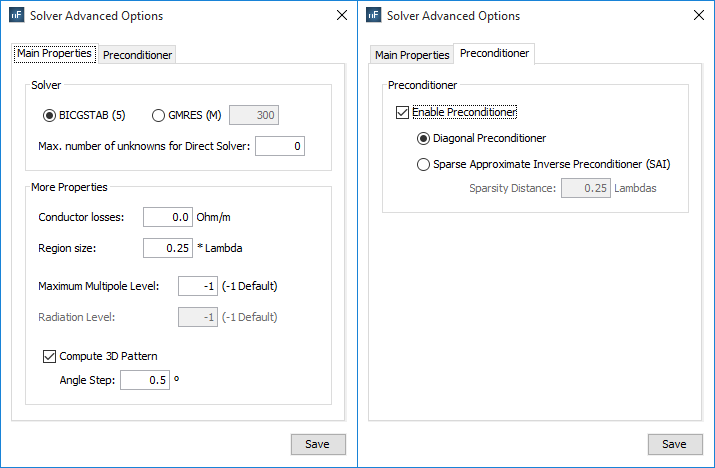Select the GMRES (M) solver option
Screen dimensions: 715x468
point(158,115)
